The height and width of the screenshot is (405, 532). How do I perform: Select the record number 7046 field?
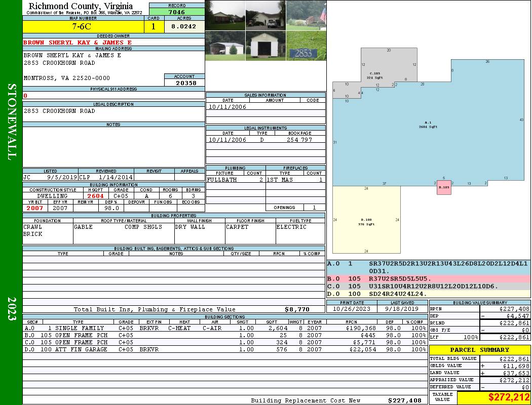click(x=177, y=12)
